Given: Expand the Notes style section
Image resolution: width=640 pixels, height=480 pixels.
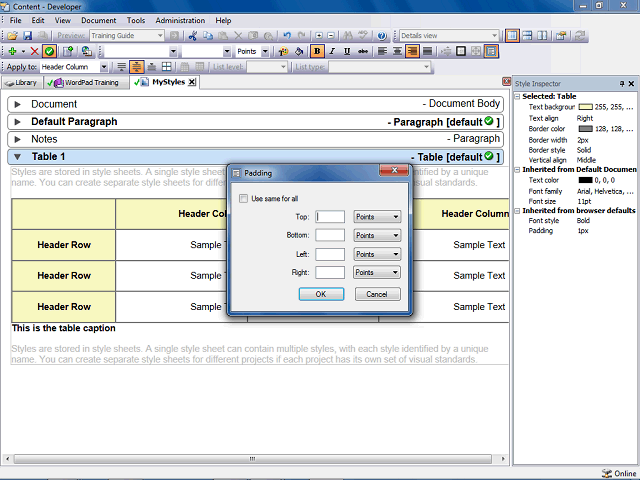Looking at the screenshot, I should (17, 140).
